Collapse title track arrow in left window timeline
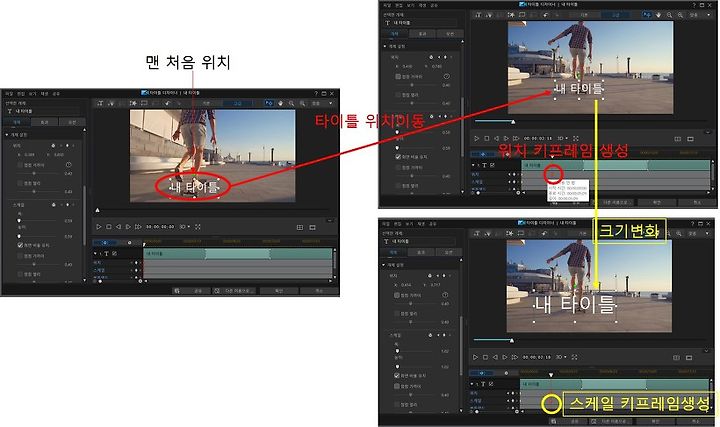The width and height of the screenshot is (720, 427). point(95,253)
